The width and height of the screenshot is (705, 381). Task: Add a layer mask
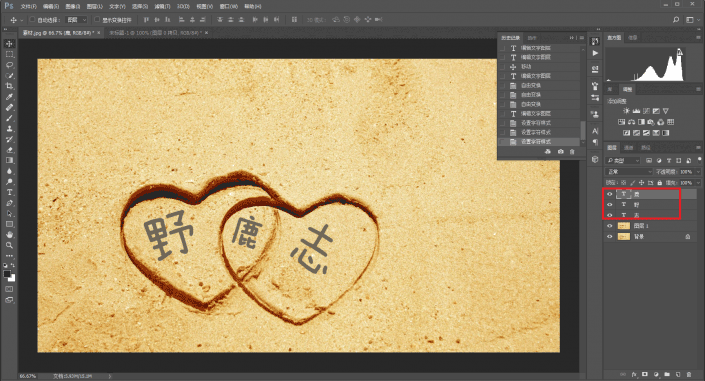pyautogui.click(x=645, y=374)
